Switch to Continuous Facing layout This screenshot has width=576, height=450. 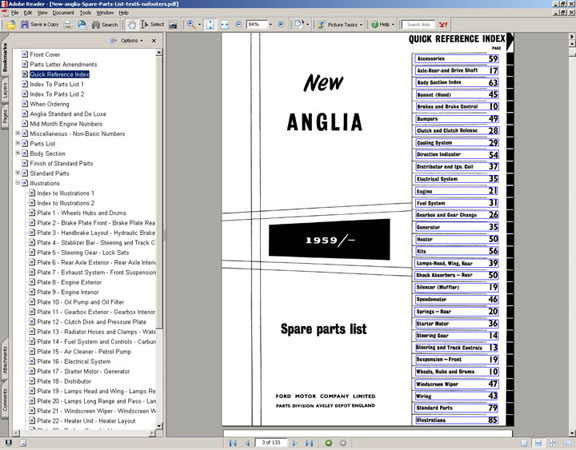click(552, 443)
